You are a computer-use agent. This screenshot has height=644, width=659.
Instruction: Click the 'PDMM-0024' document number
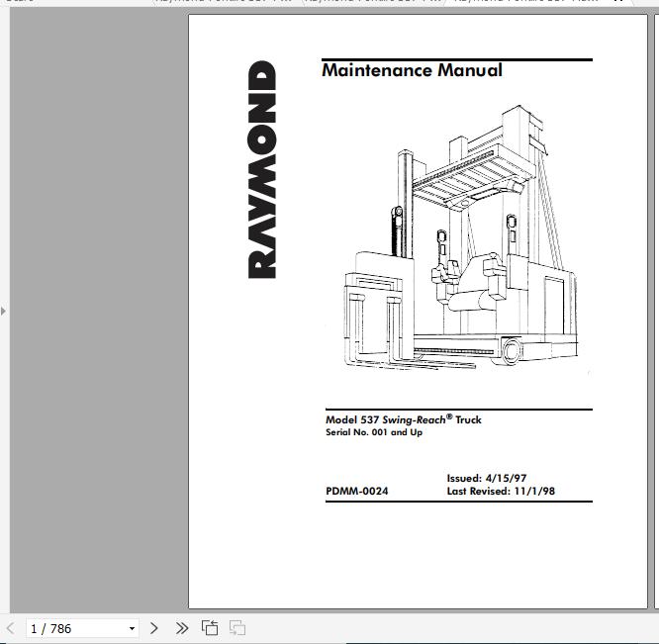pos(357,491)
